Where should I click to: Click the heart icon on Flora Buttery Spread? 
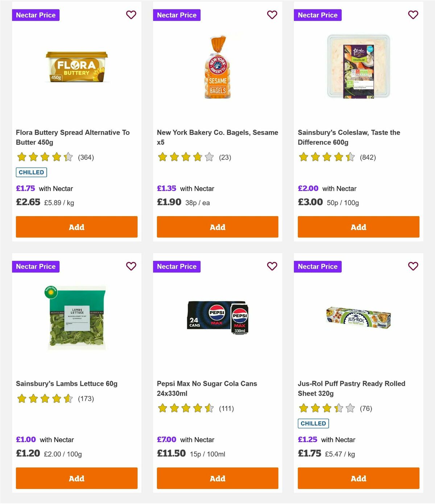pos(131,15)
